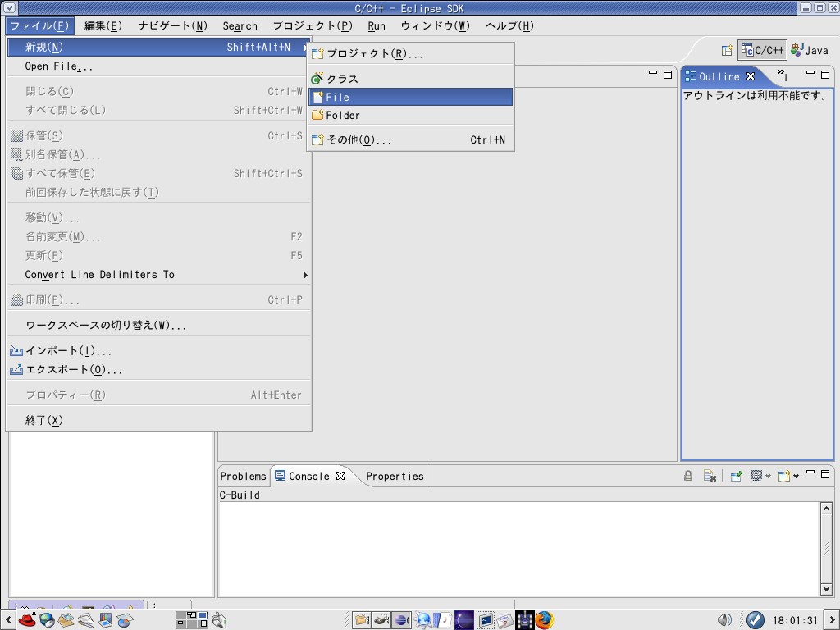Open the プロジェクト(P) menu
The width and height of the screenshot is (840, 630).
(x=313, y=25)
